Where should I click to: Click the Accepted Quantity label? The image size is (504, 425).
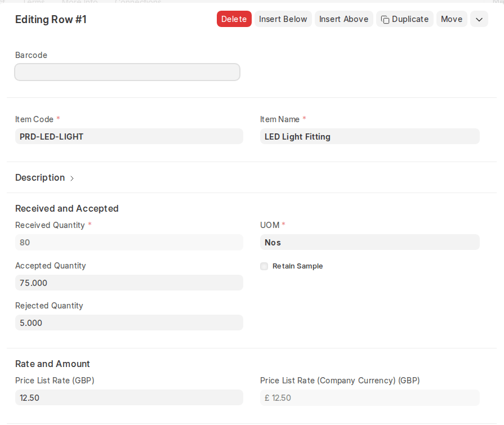pos(51,266)
